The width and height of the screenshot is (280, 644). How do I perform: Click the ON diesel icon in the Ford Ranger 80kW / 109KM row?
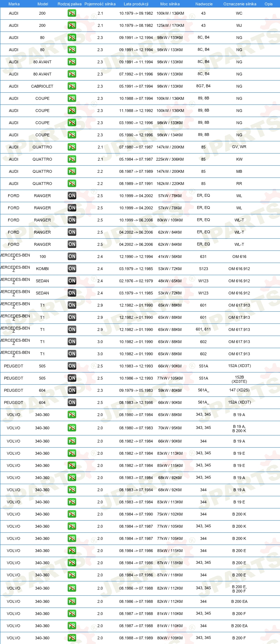point(72,220)
